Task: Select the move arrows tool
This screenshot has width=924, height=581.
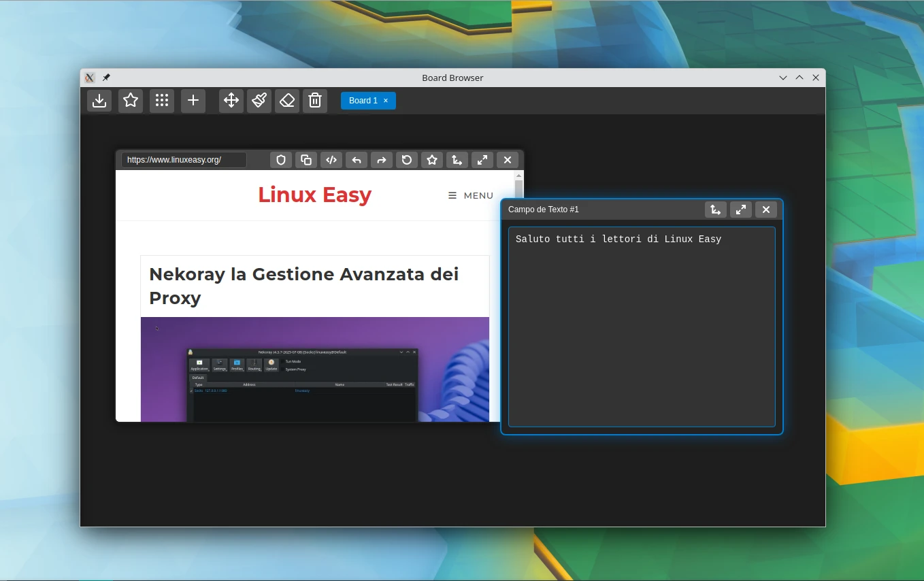Action: click(231, 101)
